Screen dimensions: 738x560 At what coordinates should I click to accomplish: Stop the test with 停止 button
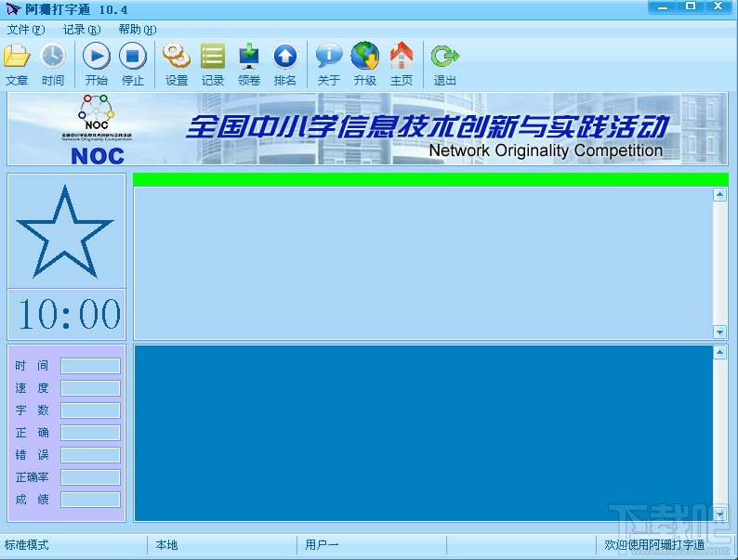click(133, 57)
